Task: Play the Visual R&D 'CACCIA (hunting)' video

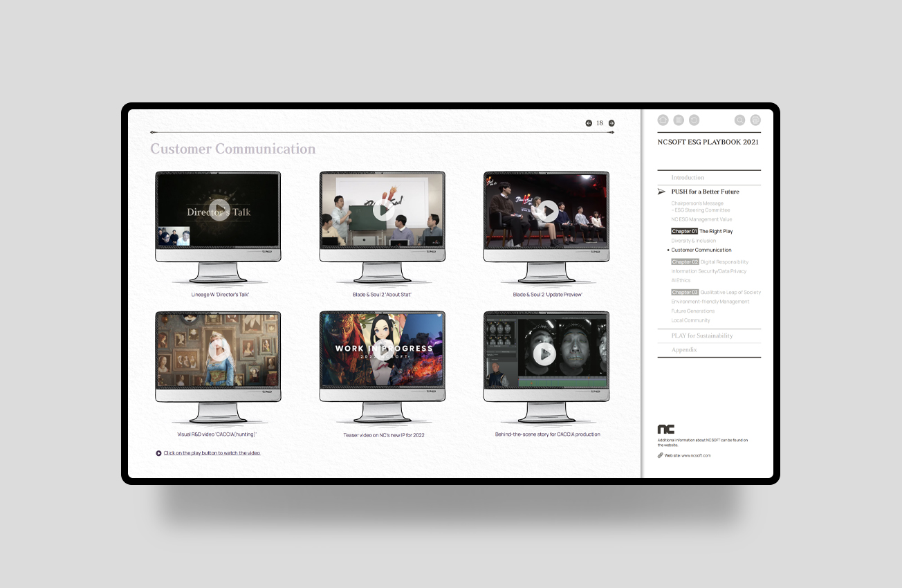Action: click(218, 349)
